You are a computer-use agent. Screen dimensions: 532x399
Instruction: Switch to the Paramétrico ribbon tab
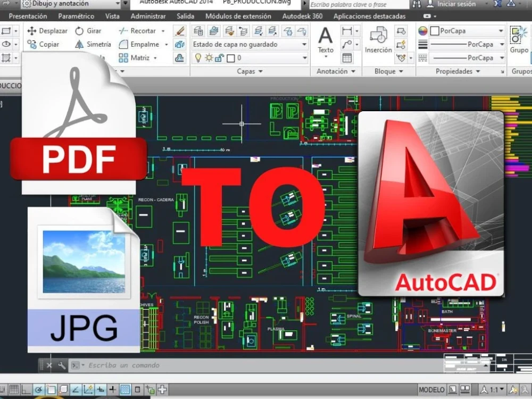click(x=76, y=16)
